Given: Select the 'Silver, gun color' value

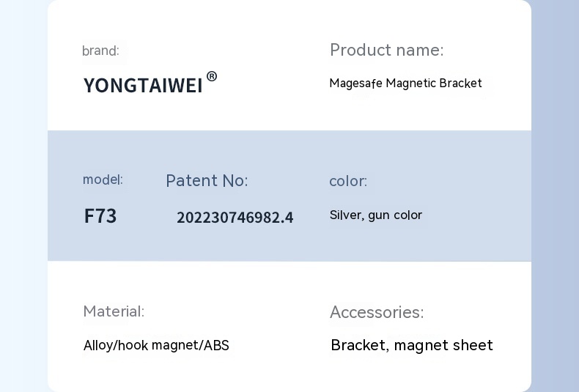Looking at the screenshot, I should (x=376, y=215).
